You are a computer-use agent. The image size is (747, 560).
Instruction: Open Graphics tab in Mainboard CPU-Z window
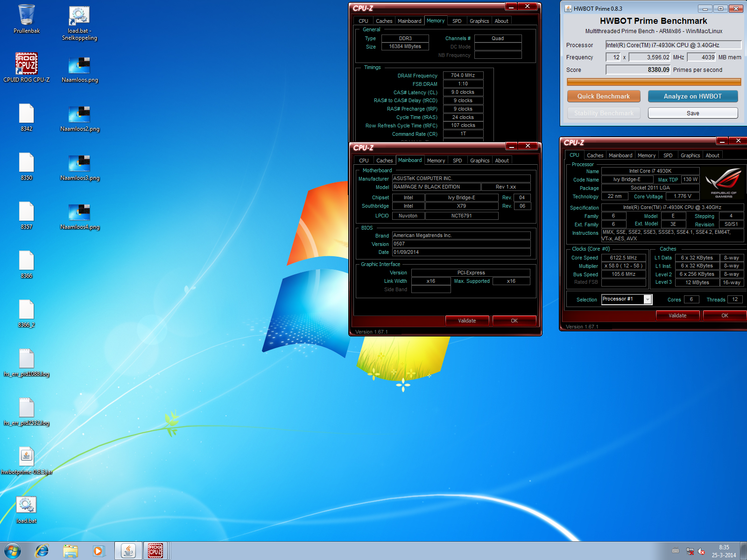tap(480, 161)
